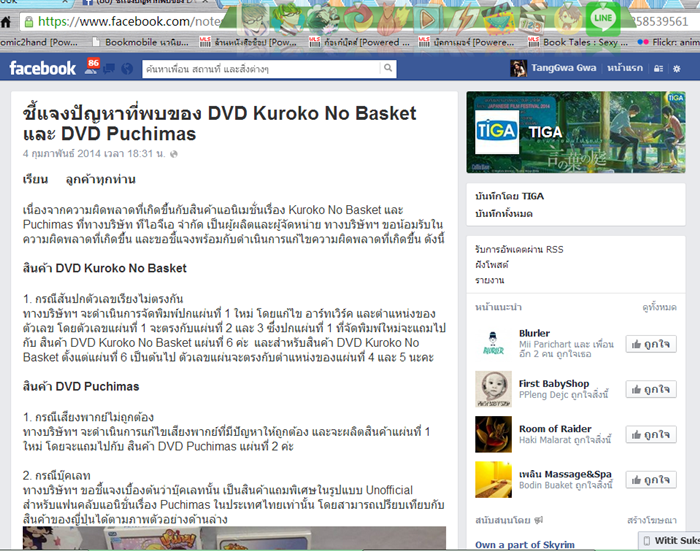Click the Facebook logo

[42, 68]
